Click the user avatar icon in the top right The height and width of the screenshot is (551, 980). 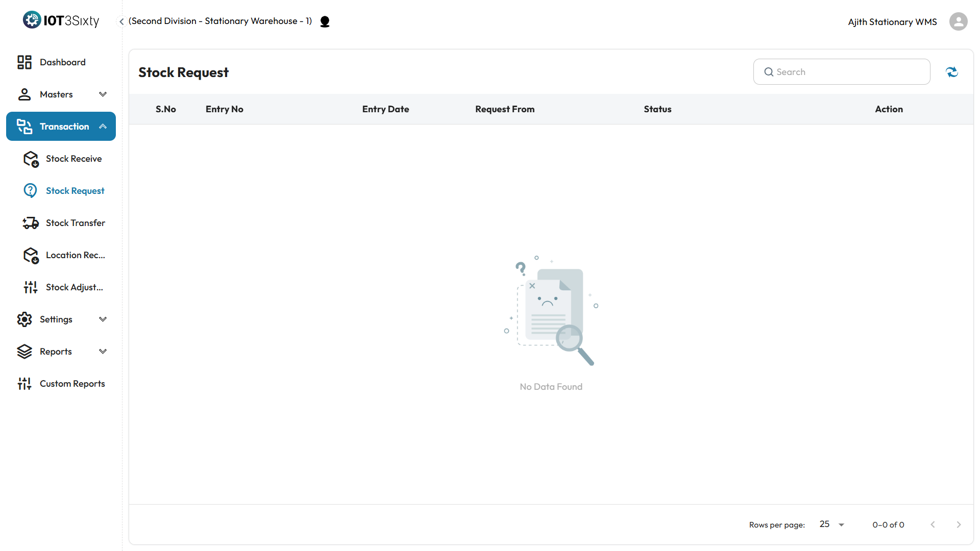pyautogui.click(x=958, y=21)
